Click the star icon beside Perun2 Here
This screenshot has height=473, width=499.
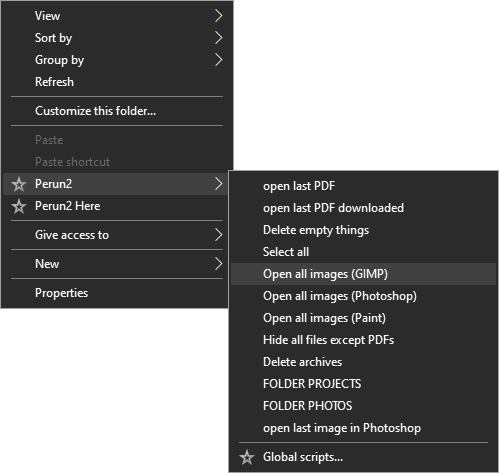pos(19,206)
